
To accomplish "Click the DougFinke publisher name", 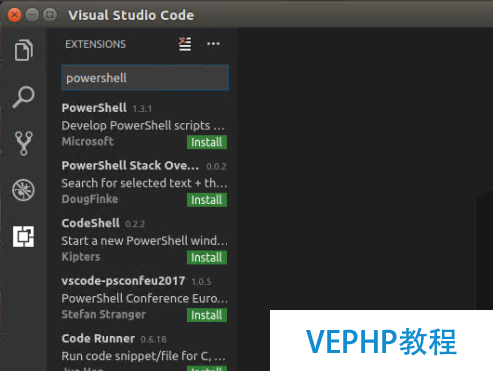I will pyautogui.click(x=90, y=199).
